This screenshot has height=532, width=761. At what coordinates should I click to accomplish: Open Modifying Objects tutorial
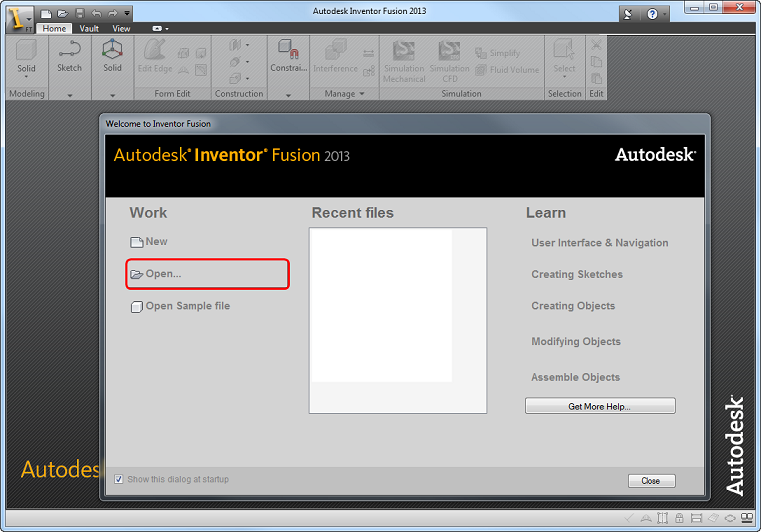[x=576, y=341]
